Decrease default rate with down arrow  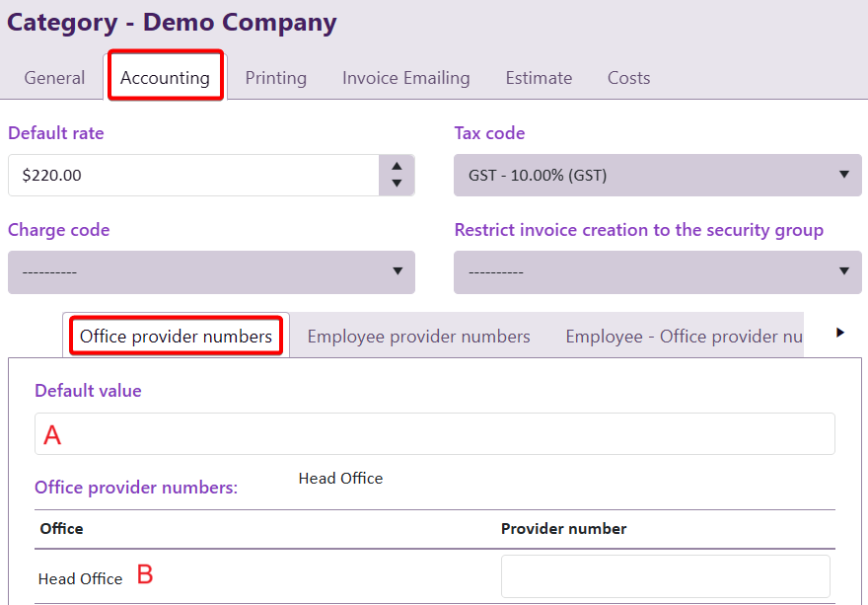tap(397, 184)
